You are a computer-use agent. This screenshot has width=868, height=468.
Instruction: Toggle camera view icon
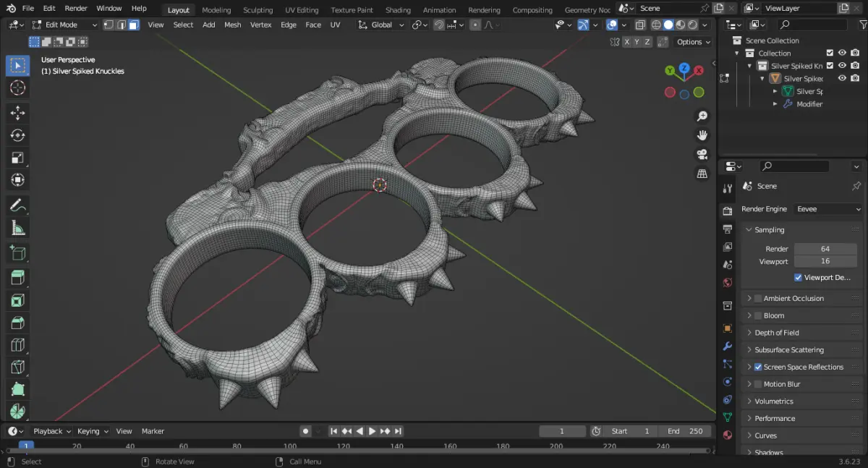(x=702, y=154)
